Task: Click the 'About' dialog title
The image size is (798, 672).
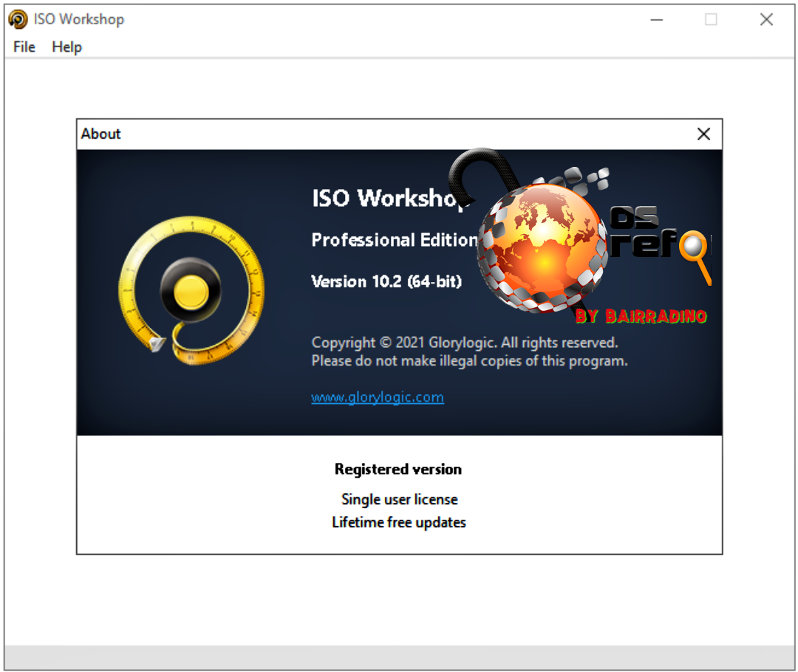Action: 100,134
